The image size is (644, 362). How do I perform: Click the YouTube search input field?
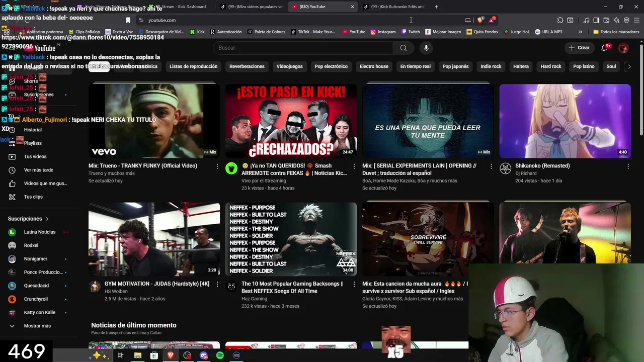pyautogui.click(x=303, y=48)
